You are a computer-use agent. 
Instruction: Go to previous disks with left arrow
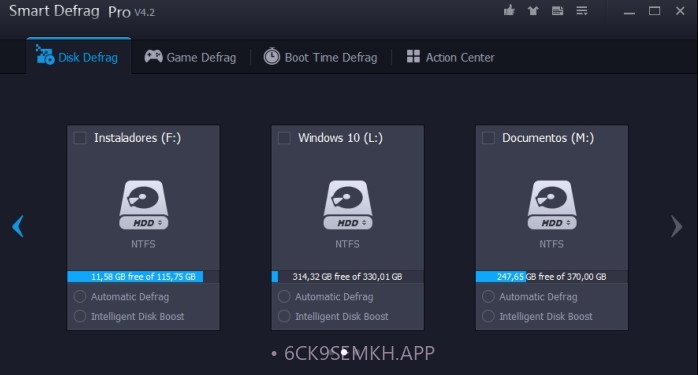click(x=18, y=226)
